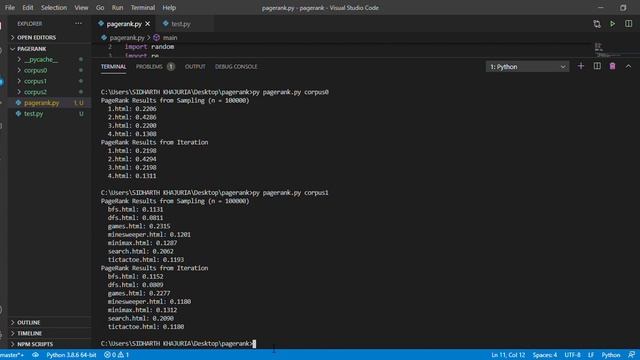Run the Python file with the play icon
This screenshot has width=640, height=360.
[x=612, y=24]
